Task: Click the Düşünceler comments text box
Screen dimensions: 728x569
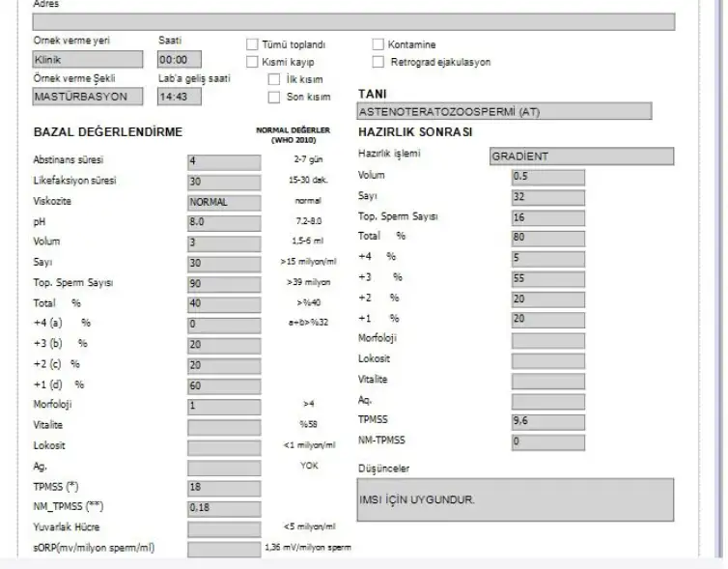Action: pyautogui.click(x=516, y=499)
